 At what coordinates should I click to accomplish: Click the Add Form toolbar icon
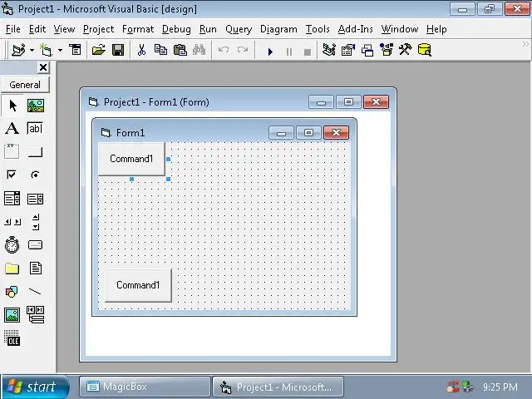pyautogui.click(x=47, y=50)
